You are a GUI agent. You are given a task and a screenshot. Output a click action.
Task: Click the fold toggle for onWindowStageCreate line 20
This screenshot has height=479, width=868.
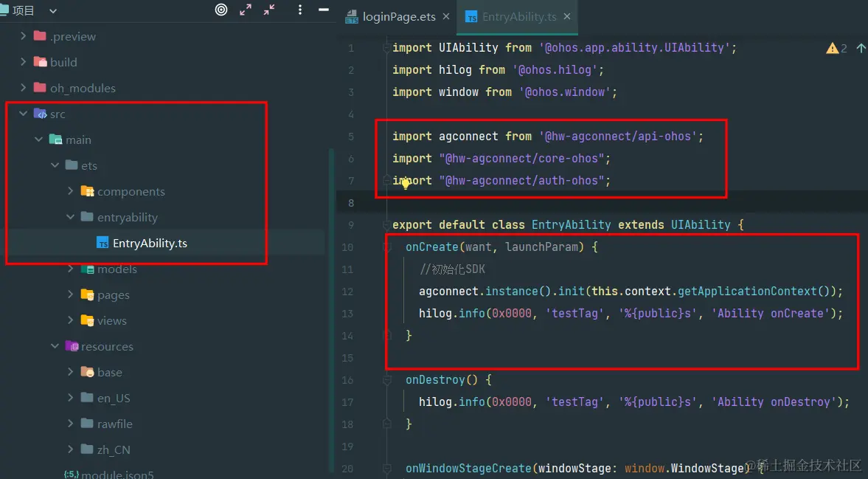pyautogui.click(x=387, y=469)
